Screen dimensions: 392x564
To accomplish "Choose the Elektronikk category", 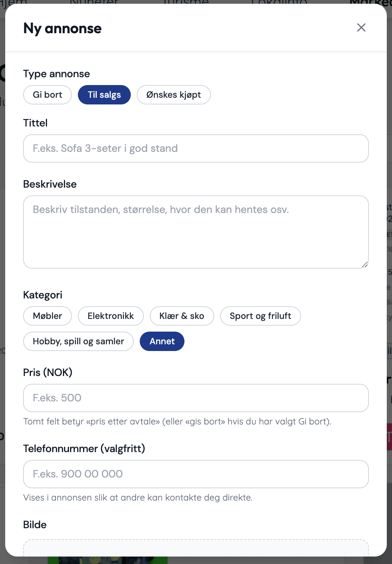I will point(111,316).
